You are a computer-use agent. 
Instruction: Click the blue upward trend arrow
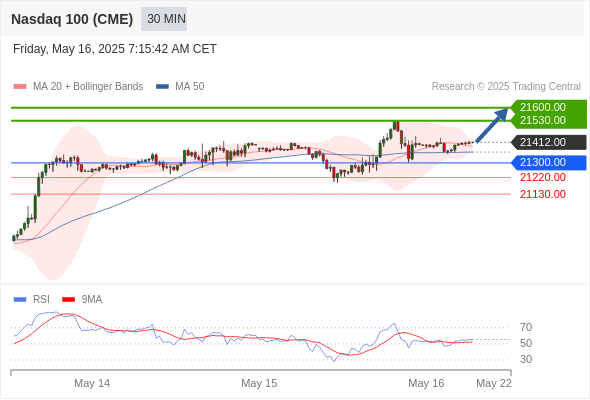[x=492, y=126]
